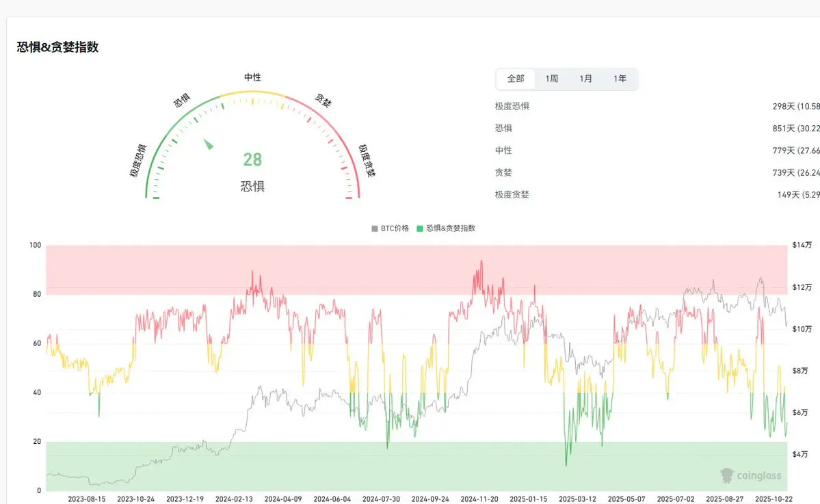Click the 极度贪婪 statistics row label

[512, 194]
